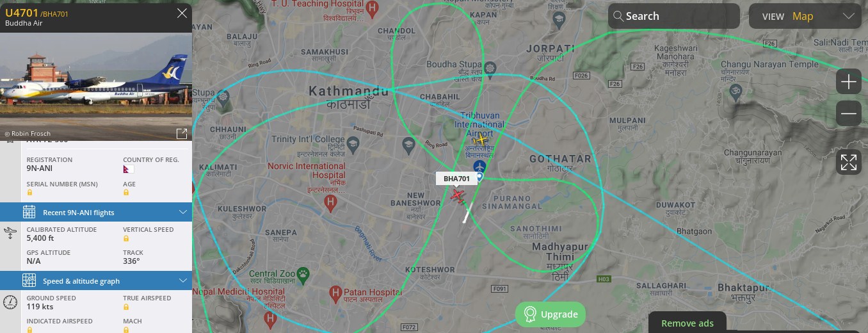Click in the Search field
868x333 pixels.
(674, 16)
